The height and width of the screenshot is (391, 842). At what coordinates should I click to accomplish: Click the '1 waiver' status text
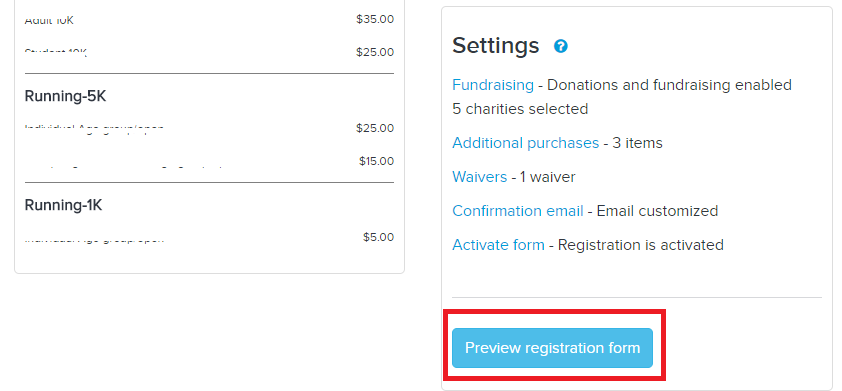tap(548, 177)
